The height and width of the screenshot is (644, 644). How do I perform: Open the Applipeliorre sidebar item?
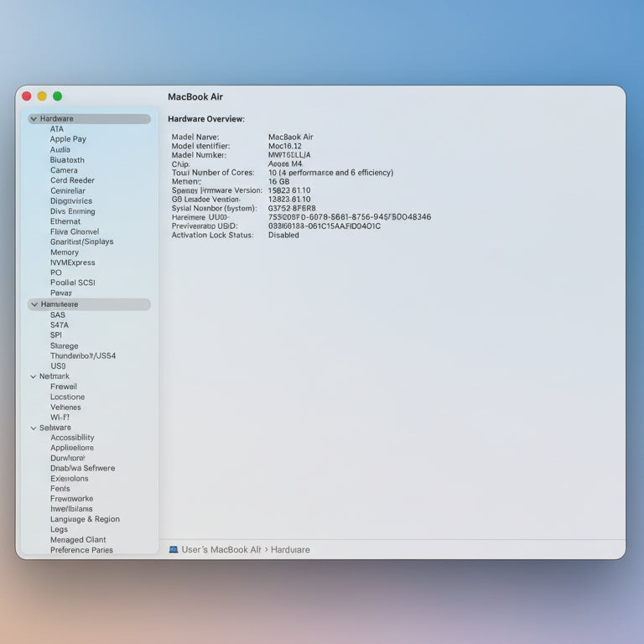(x=72, y=448)
